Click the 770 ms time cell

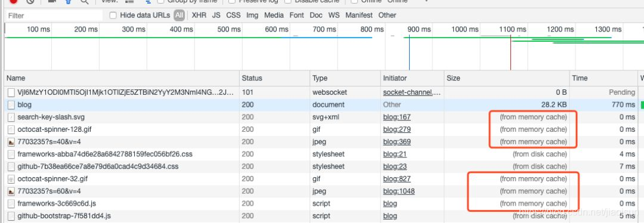coord(623,105)
